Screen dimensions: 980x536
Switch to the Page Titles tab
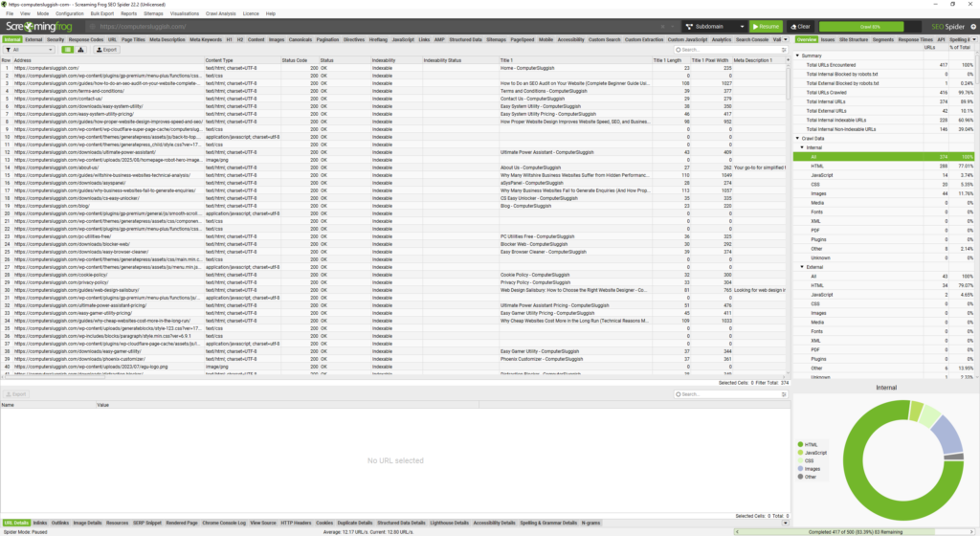coord(133,39)
